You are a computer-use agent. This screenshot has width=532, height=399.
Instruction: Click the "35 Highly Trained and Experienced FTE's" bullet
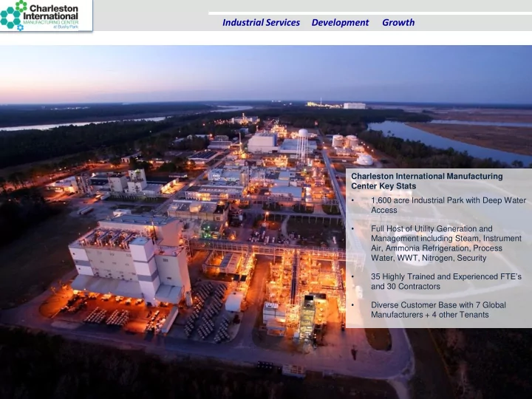point(446,282)
